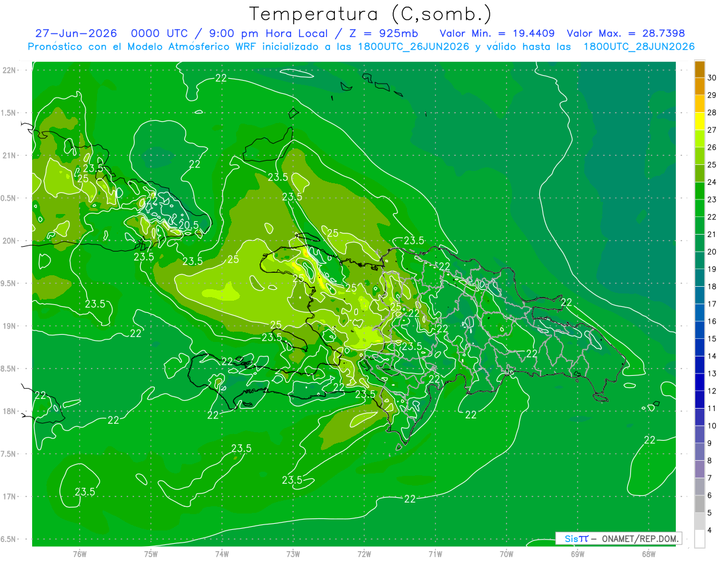Click the teal swatch between 18 and 19
This screenshot has width=728, height=562.
699,278
